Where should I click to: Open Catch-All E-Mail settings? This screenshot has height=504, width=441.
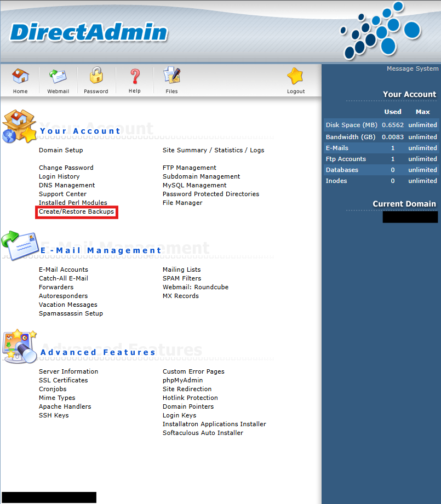coord(64,278)
